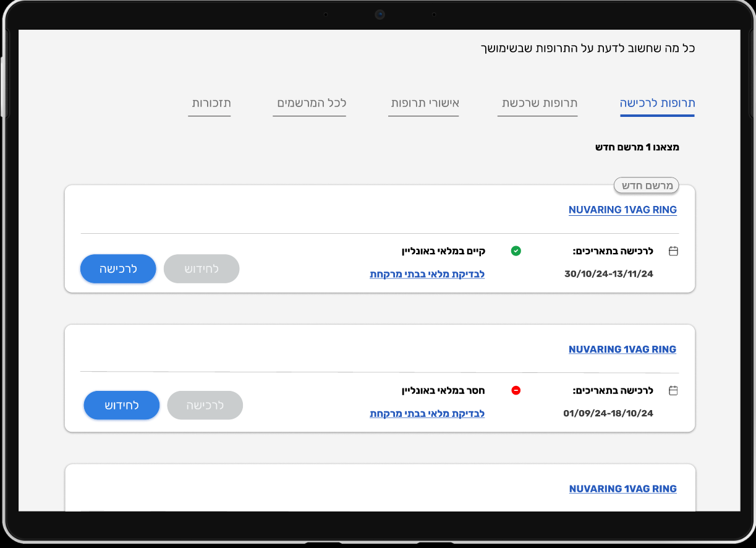Image resolution: width=756 pixels, height=548 pixels.
Task: Click the green in-stock status checkmark icon
Action: click(516, 251)
